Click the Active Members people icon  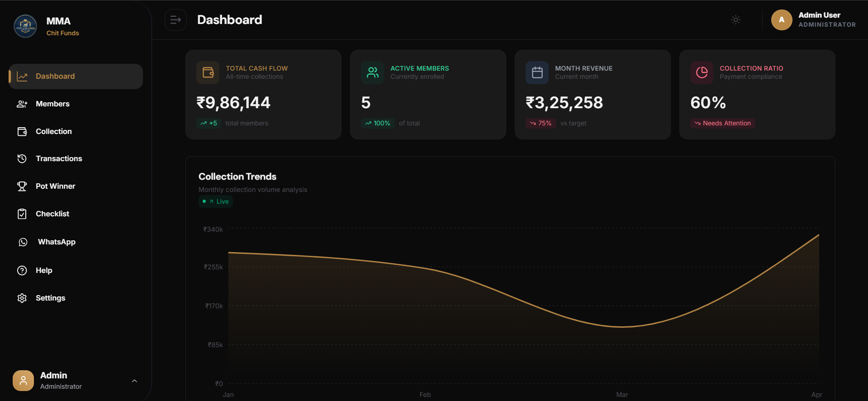point(373,72)
